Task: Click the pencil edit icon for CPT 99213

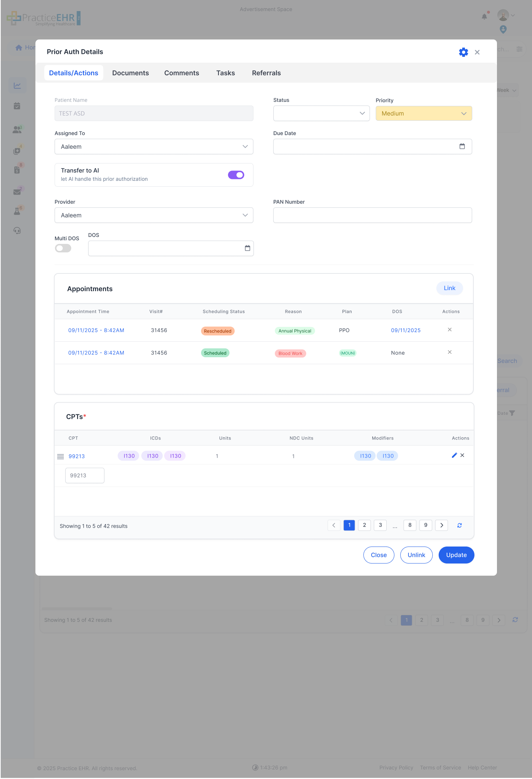Action: (x=454, y=455)
